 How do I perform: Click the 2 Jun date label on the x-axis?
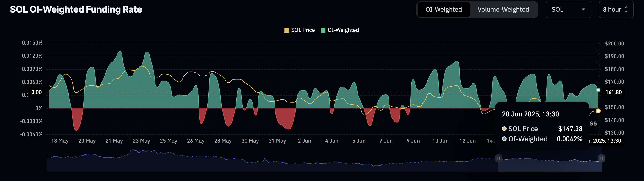(x=304, y=141)
